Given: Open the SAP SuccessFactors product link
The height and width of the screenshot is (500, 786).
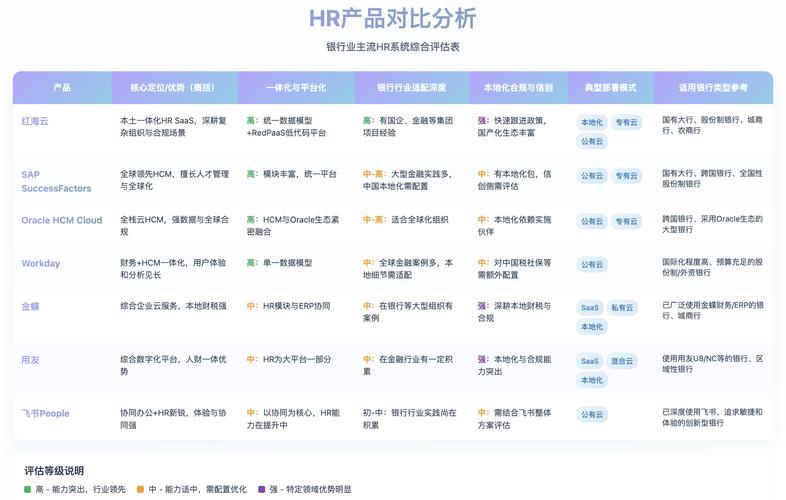Looking at the screenshot, I should [x=56, y=182].
